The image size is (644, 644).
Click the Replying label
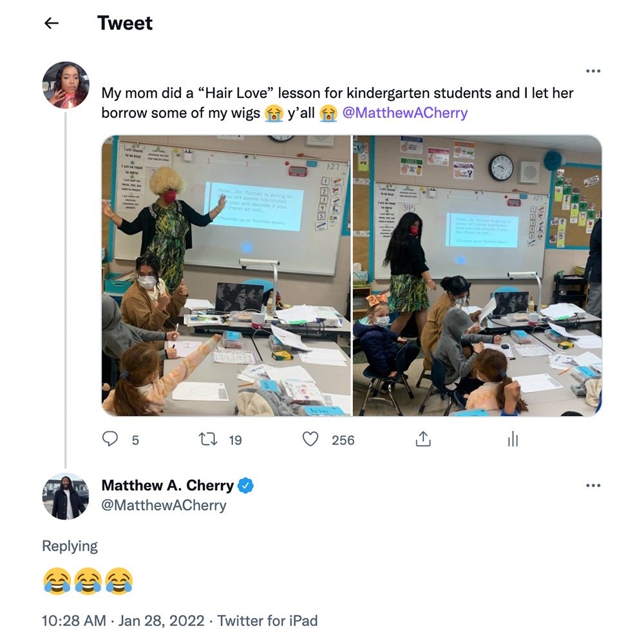point(70,547)
